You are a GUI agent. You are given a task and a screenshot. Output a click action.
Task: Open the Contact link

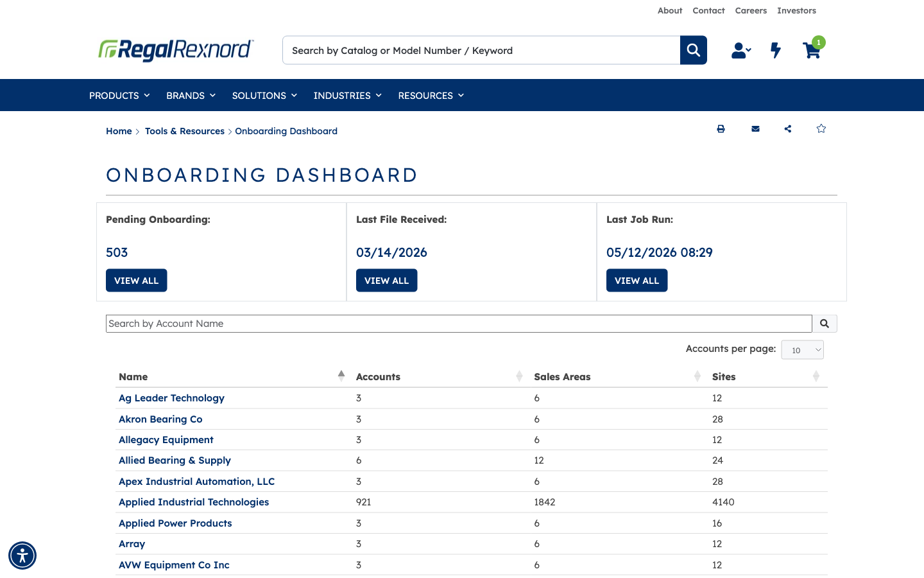(708, 10)
